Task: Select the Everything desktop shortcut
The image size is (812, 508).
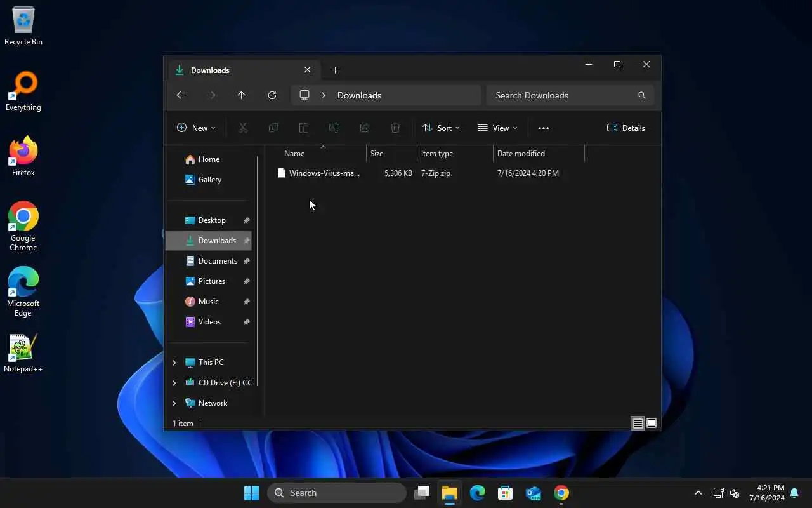Action: (x=23, y=92)
